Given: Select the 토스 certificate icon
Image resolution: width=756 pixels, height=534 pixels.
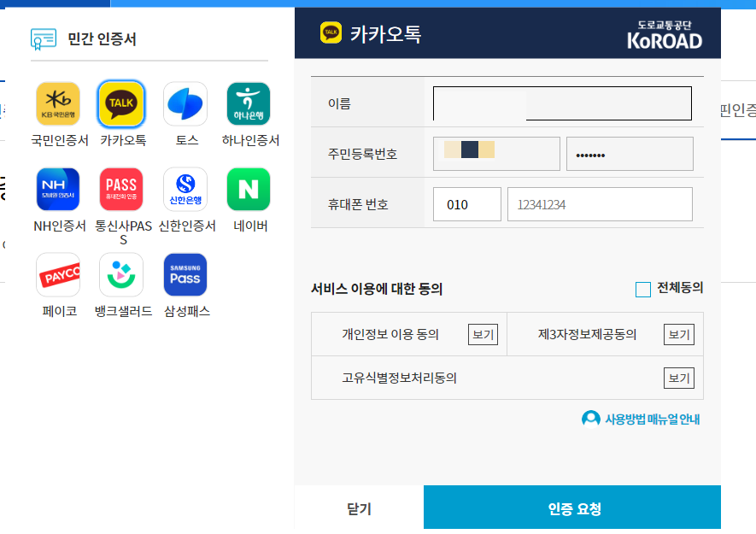Looking at the screenshot, I should (185, 103).
